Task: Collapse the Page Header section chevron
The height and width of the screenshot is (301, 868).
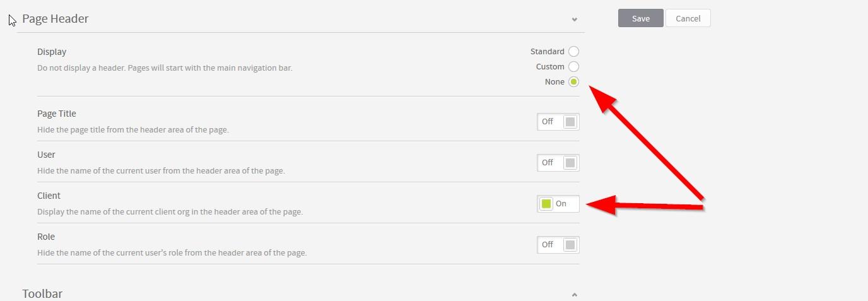Action: click(574, 20)
